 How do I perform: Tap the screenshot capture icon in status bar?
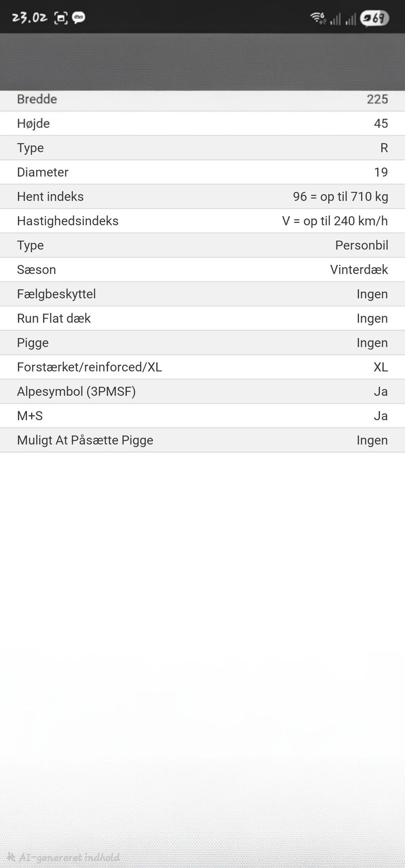[x=61, y=18]
